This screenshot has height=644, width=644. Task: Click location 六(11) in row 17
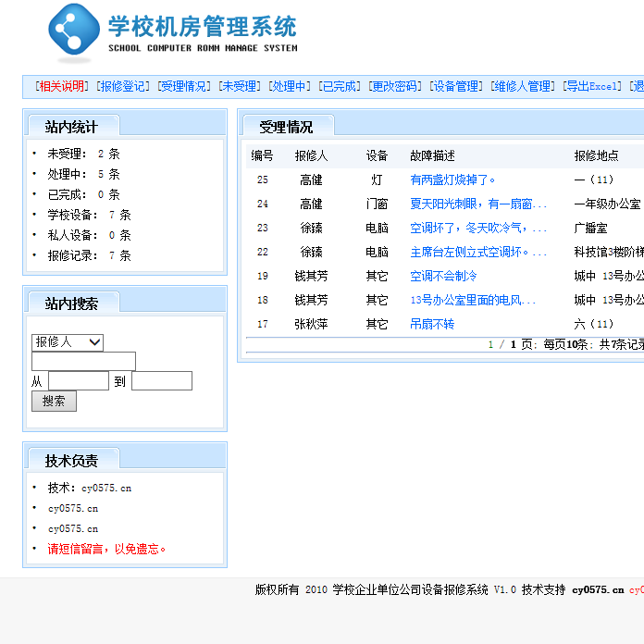(x=593, y=324)
